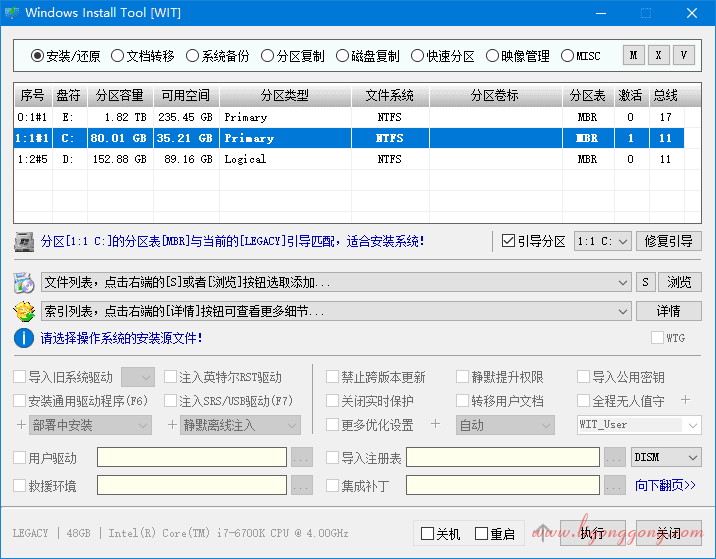Click the 分区容量 column header

tap(120, 95)
